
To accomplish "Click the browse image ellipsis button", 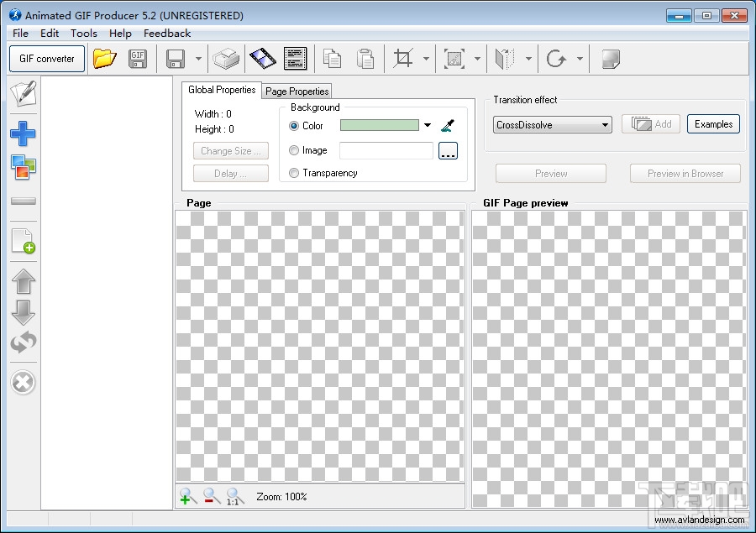I will pos(448,151).
